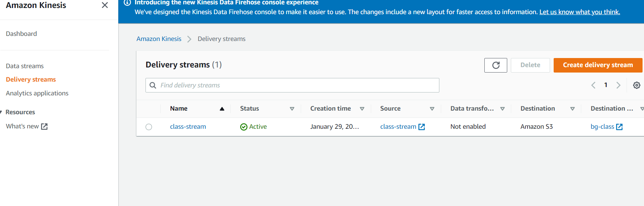Go to Analytics applications in sidebar
Image resolution: width=644 pixels, height=206 pixels.
[x=37, y=93]
